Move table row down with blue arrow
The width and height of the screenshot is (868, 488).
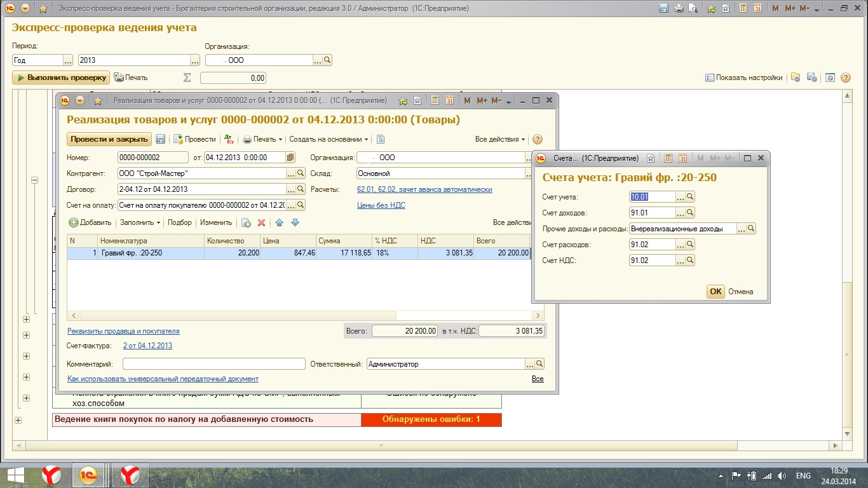tap(295, 222)
